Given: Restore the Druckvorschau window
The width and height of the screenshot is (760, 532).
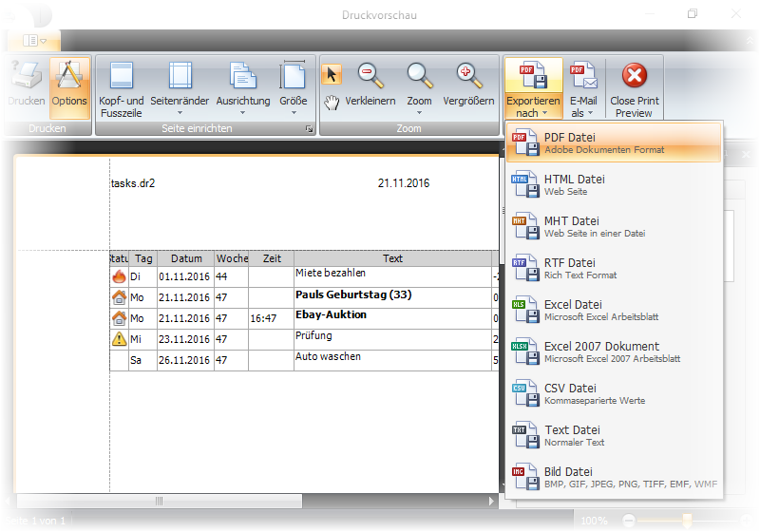Looking at the screenshot, I should (693, 13).
